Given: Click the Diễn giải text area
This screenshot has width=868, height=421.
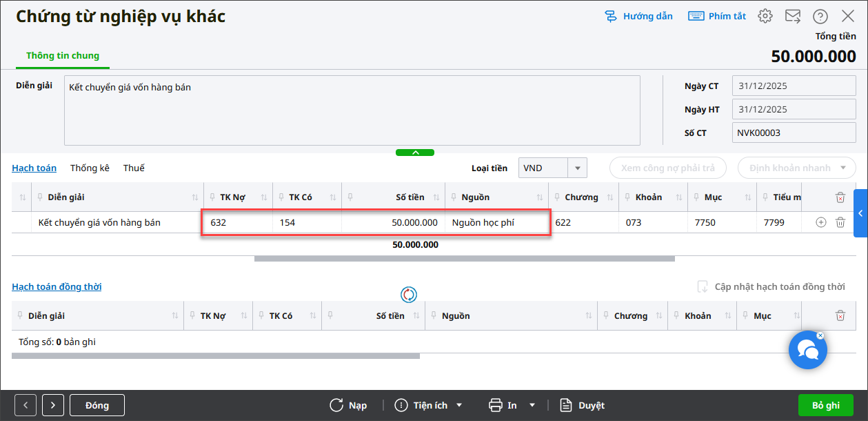Looking at the screenshot, I should point(352,110).
